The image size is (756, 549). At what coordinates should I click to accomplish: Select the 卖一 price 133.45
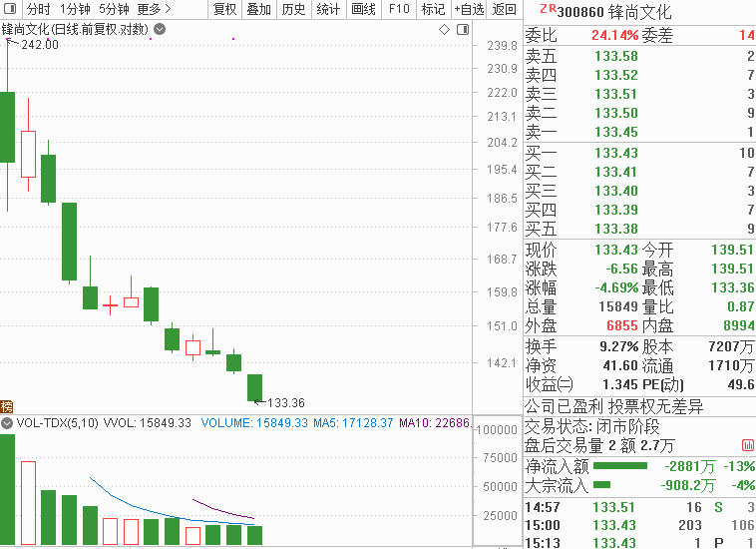point(616,132)
